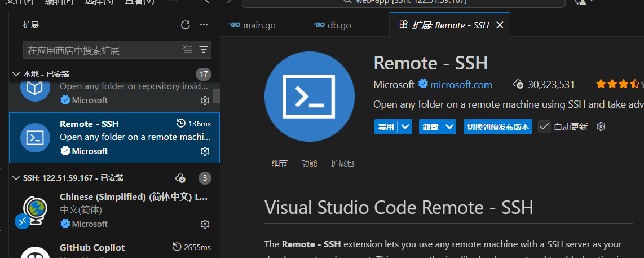Image resolution: width=644 pixels, height=258 pixels.
Task: Click the 136ms activation time of Remote - SSH
Action: coord(193,124)
